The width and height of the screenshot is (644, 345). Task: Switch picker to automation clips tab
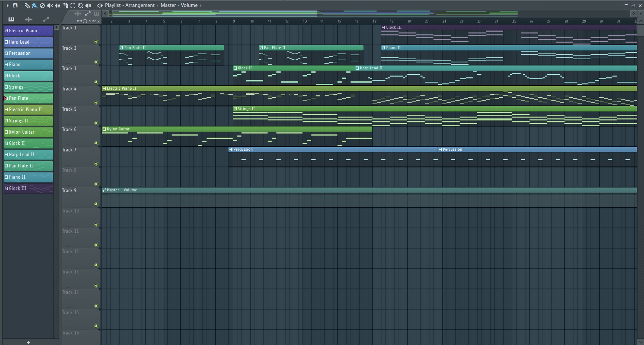coord(46,19)
